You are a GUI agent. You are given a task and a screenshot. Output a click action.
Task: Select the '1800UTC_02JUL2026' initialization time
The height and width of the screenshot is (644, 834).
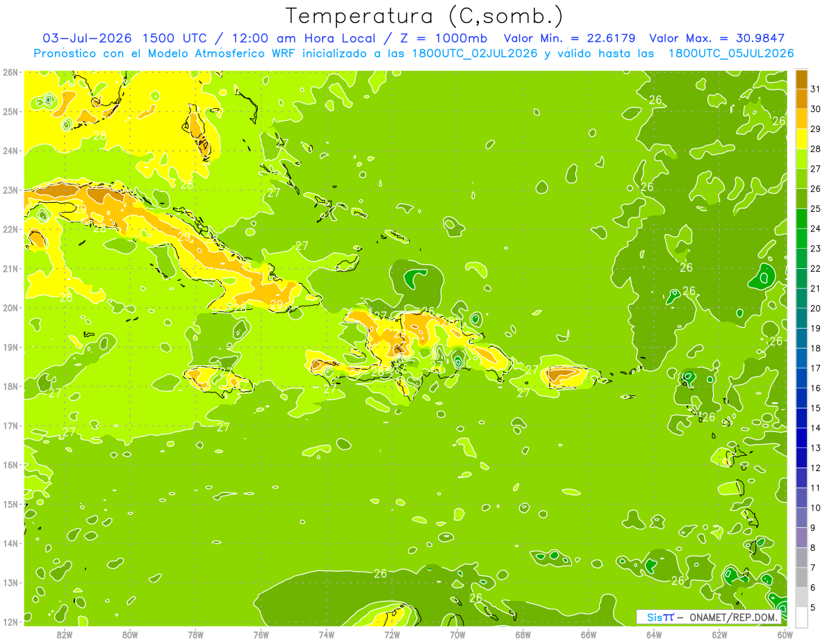click(x=475, y=53)
